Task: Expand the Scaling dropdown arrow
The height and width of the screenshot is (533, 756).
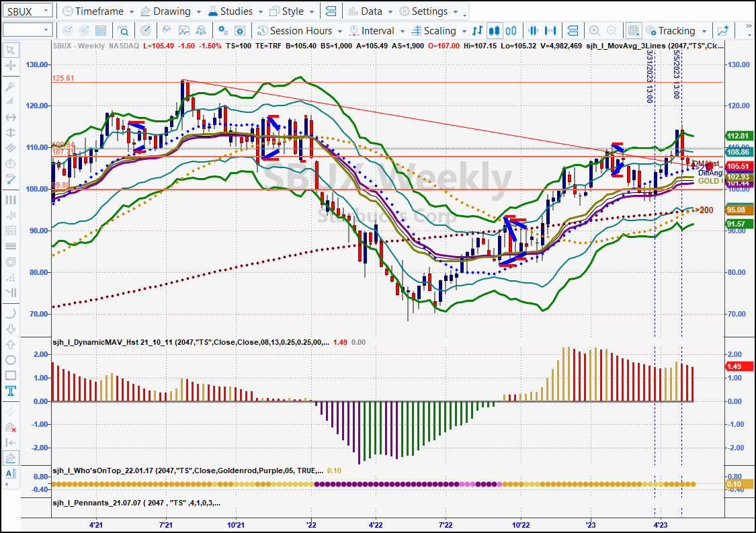Action: click(464, 32)
